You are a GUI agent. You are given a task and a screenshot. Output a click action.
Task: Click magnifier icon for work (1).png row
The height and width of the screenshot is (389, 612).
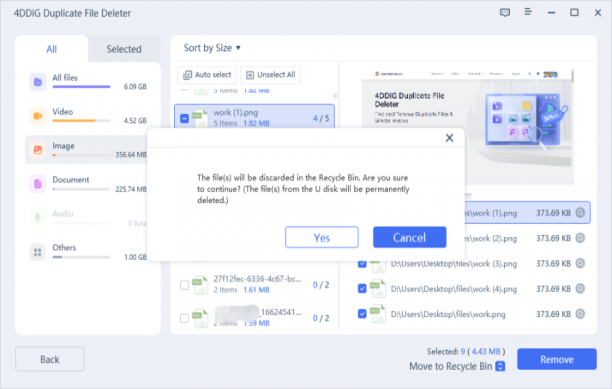(x=580, y=213)
